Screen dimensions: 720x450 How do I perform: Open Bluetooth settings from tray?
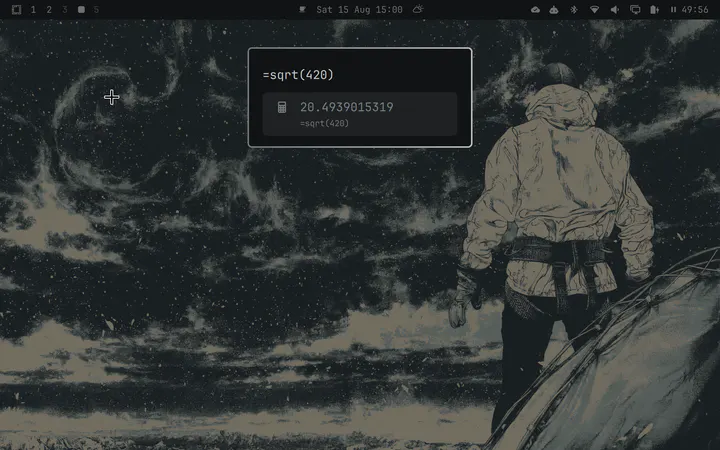pyautogui.click(x=574, y=10)
